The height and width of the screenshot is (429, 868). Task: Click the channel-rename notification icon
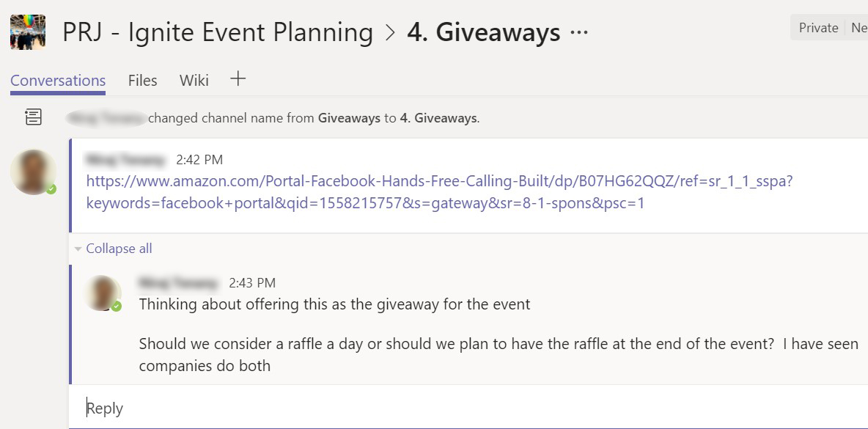[x=33, y=117]
